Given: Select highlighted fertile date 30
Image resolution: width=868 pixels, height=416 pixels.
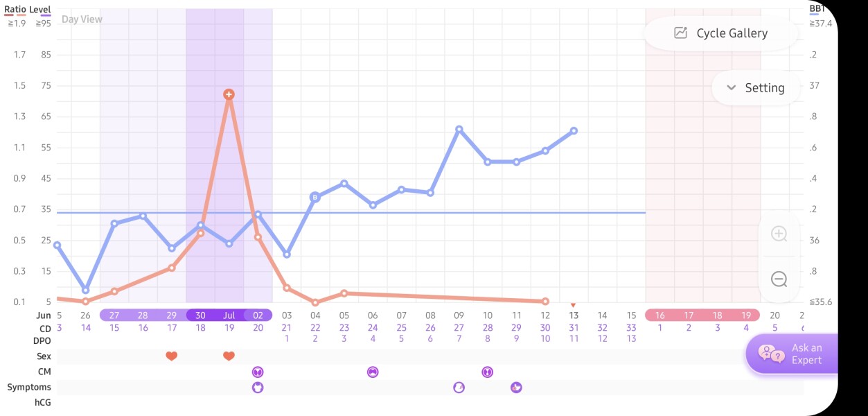Looking at the screenshot, I should [x=200, y=315].
